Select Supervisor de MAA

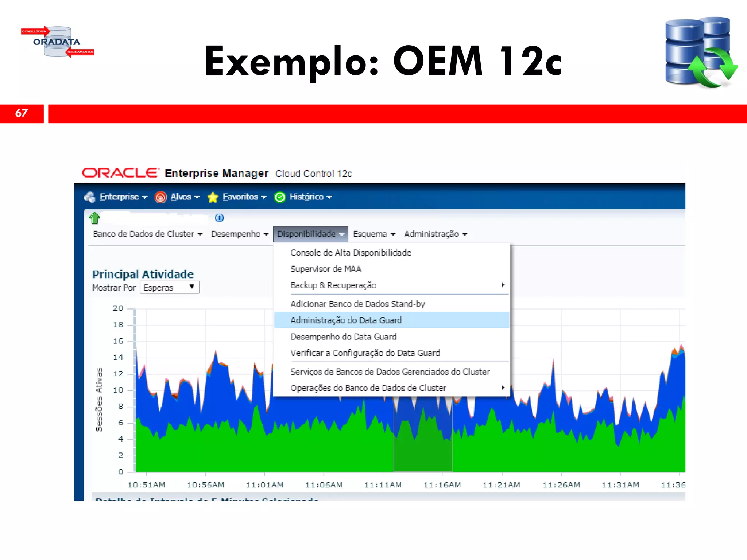pyautogui.click(x=391, y=269)
